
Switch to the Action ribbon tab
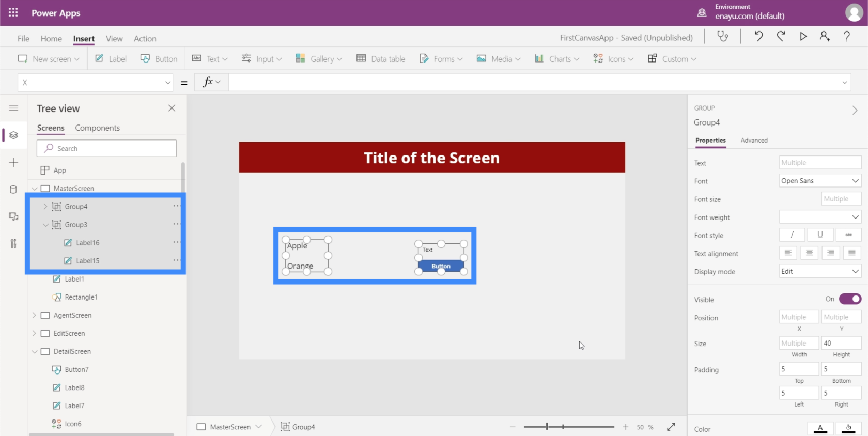point(145,38)
